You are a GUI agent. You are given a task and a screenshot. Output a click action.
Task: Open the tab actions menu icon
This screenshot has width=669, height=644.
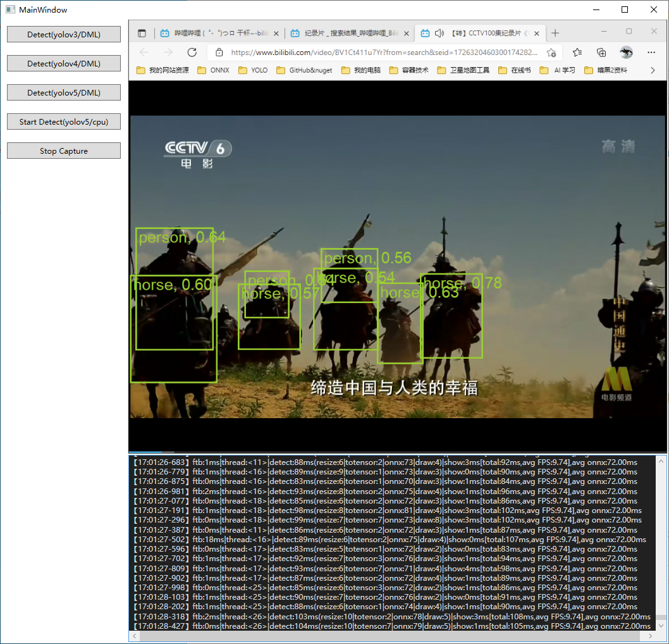click(x=142, y=33)
